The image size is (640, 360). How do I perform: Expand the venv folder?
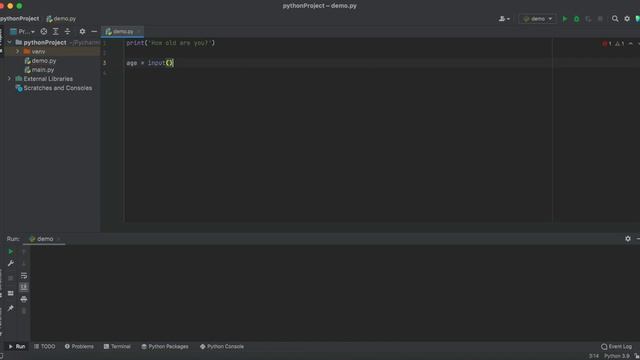(x=18, y=51)
